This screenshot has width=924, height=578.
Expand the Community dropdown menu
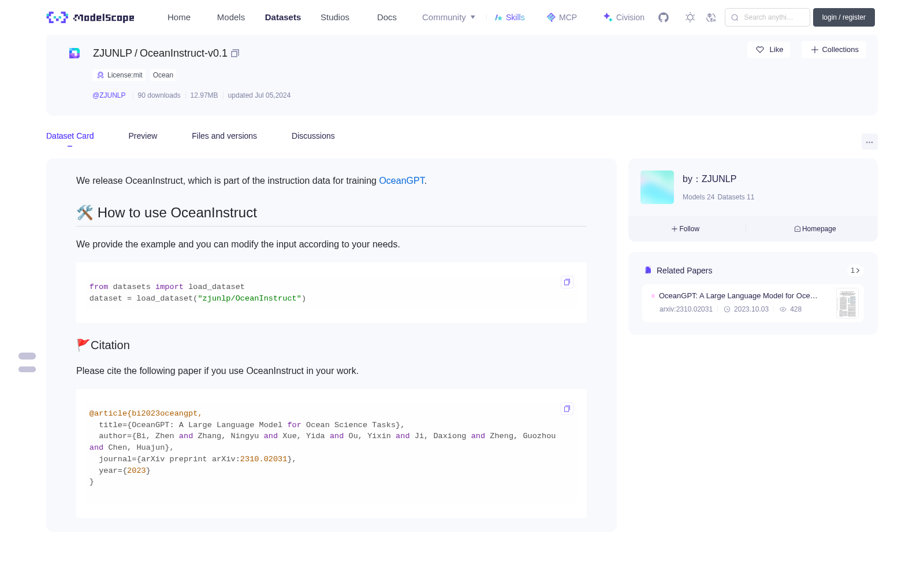pos(449,17)
